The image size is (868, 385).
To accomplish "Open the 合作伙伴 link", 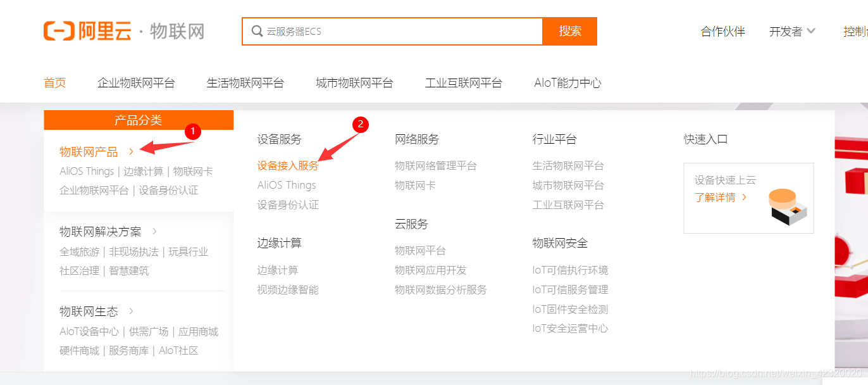I will click(723, 32).
